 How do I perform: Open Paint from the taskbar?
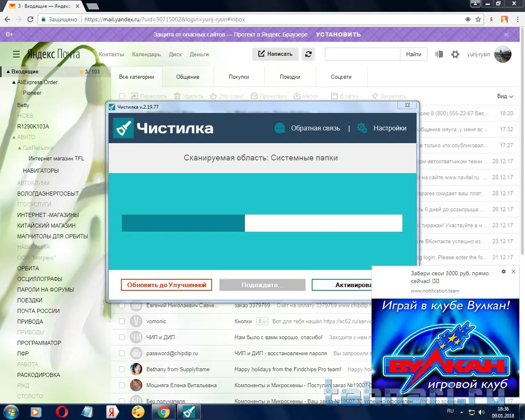tap(138, 411)
